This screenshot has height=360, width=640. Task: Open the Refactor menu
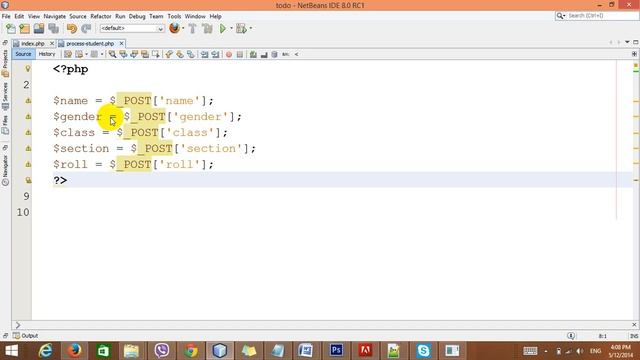pos(100,16)
